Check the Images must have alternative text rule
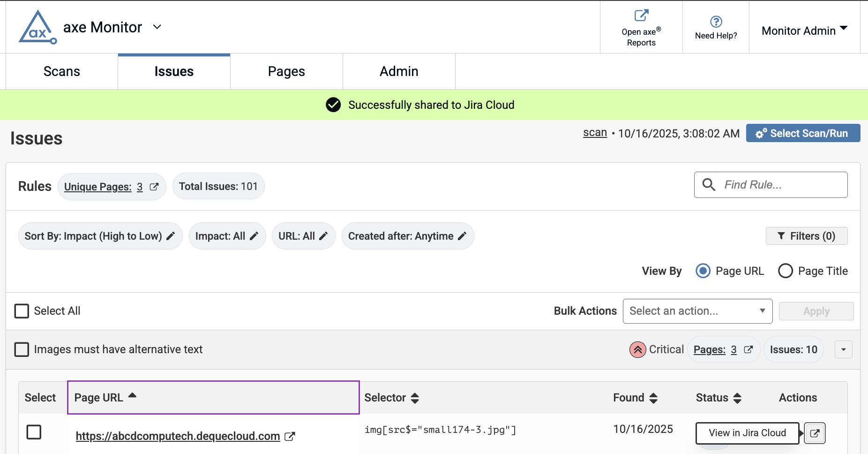This screenshot has width=868, height=454. [x=22, y=349]
